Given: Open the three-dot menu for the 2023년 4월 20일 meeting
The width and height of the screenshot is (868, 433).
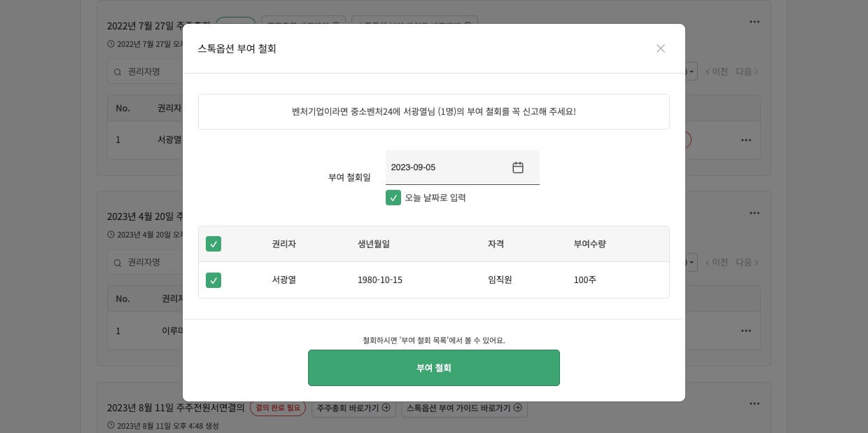Looking at the screenshot, I should click(x=755, y=212).
